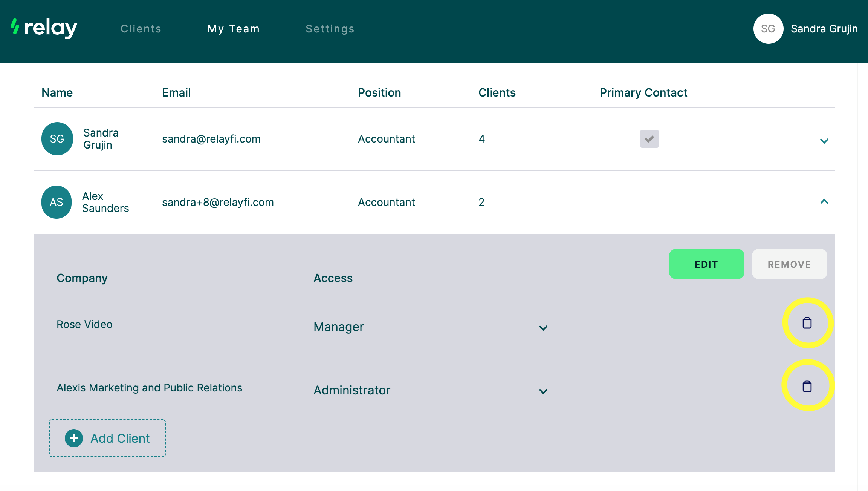Screen dimensions: 868x491
Task: Click the Name column header
Action: [x=57, y=92]
